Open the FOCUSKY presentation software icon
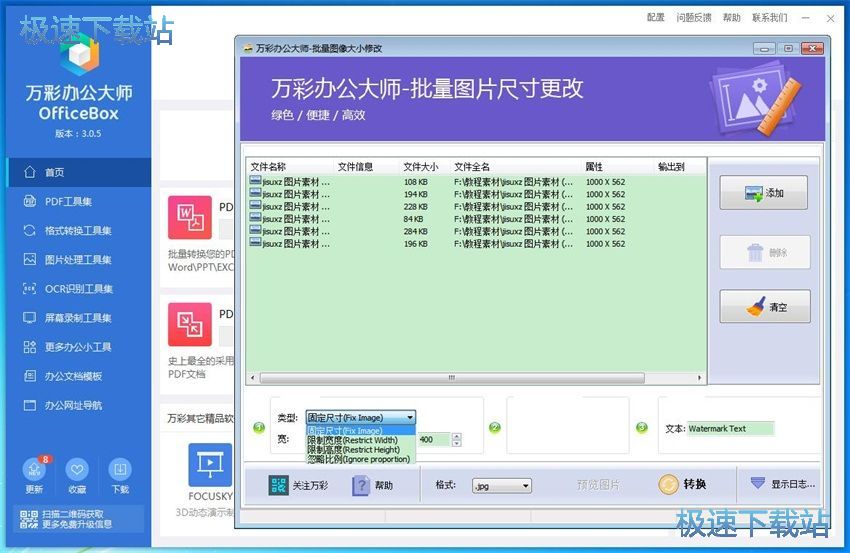Image resolution: width=850 pixels, height=553 pixels. tap(210, 465)
